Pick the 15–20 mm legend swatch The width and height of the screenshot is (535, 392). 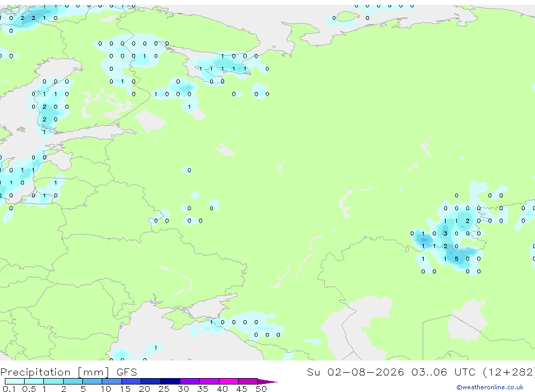pos(132,381)
